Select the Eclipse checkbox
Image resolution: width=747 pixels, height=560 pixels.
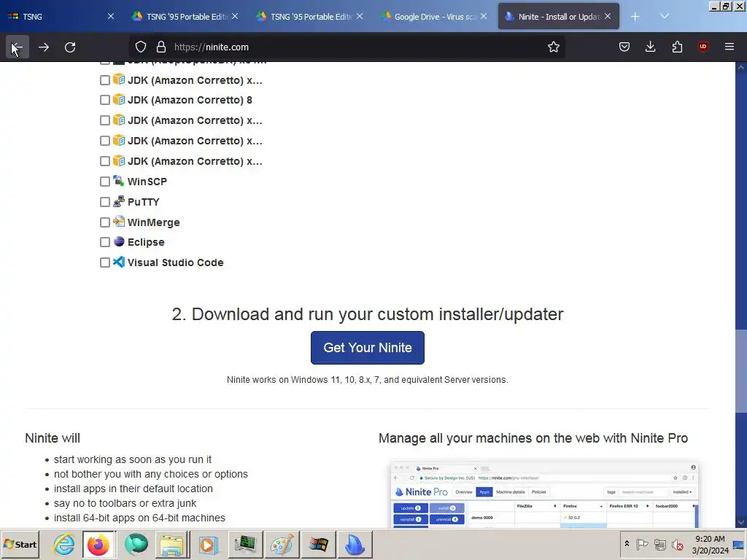(105, 242)
